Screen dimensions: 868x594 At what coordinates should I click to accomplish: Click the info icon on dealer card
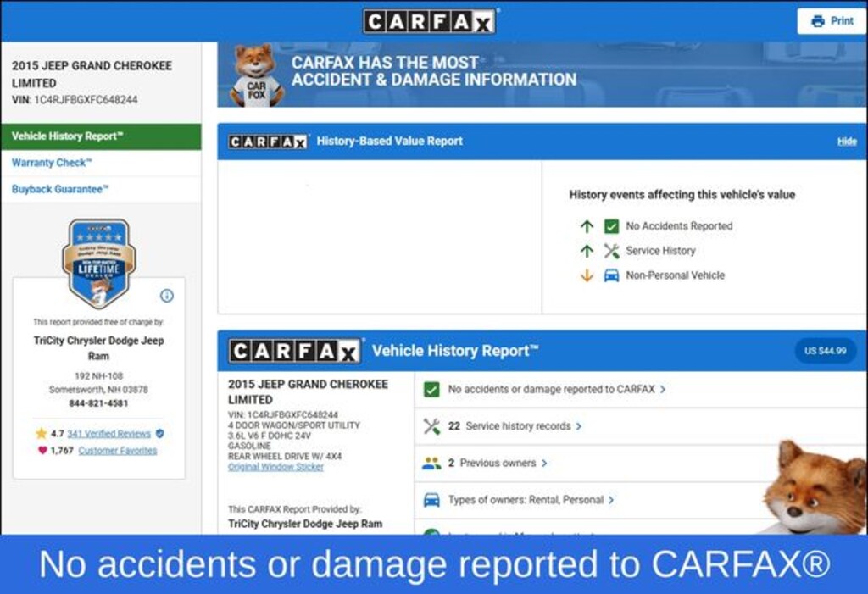coord(167,296)
